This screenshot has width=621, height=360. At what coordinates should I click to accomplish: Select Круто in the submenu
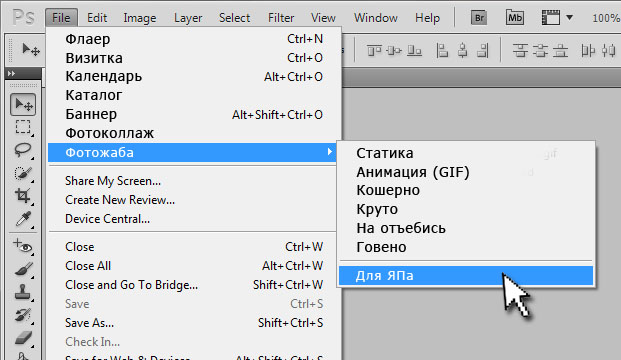pos(466,209)
